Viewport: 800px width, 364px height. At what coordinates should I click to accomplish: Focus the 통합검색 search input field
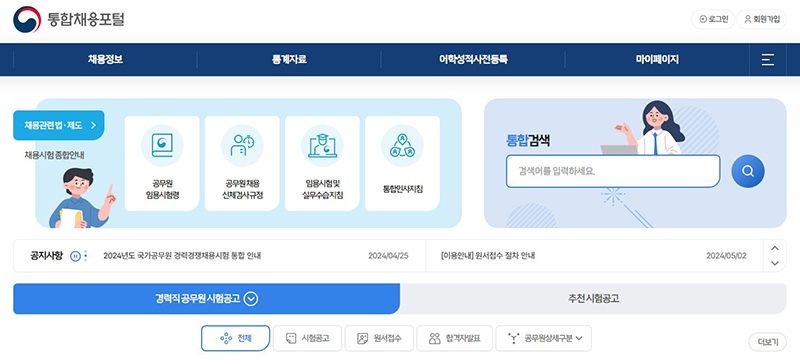[x=613, y=171]
